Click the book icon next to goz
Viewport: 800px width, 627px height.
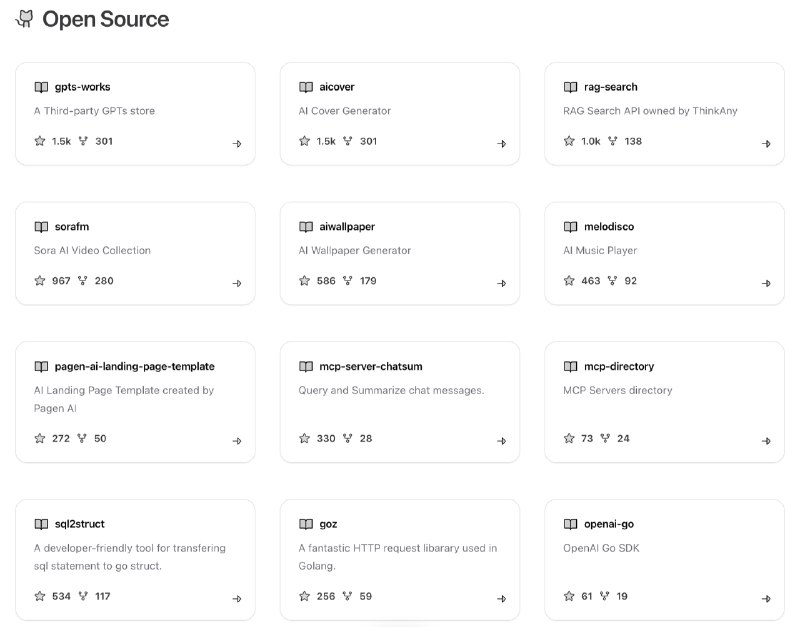(306, 524)
